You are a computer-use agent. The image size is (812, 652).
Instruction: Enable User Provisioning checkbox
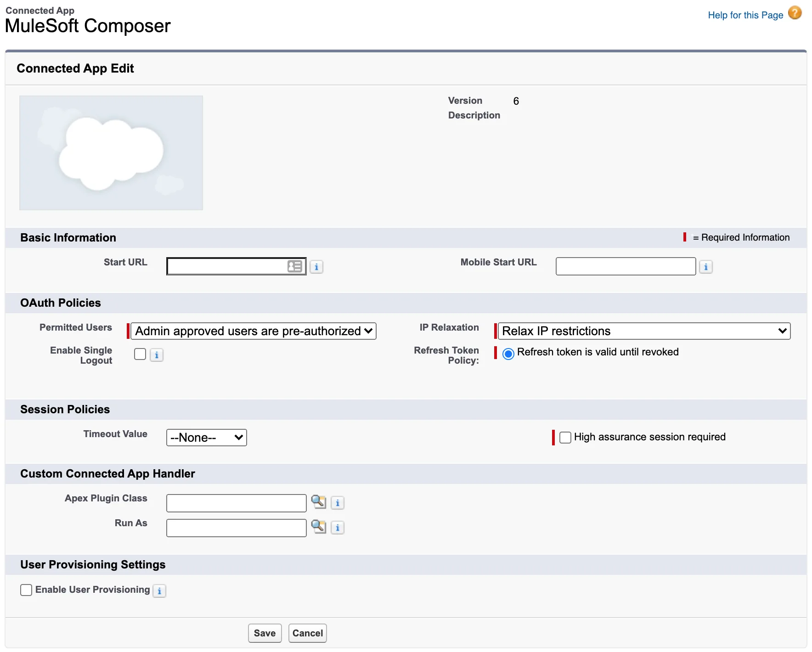pyautogui.click(x=26, y=590)
